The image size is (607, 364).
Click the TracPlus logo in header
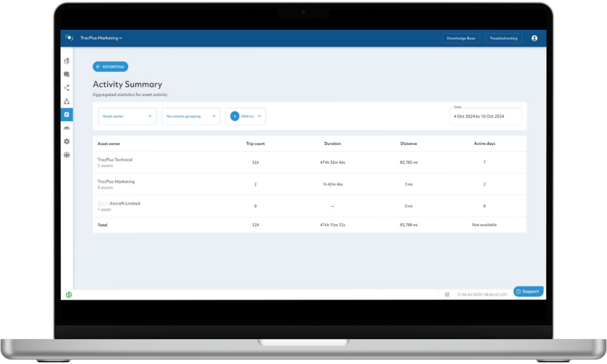click(69, 38)
